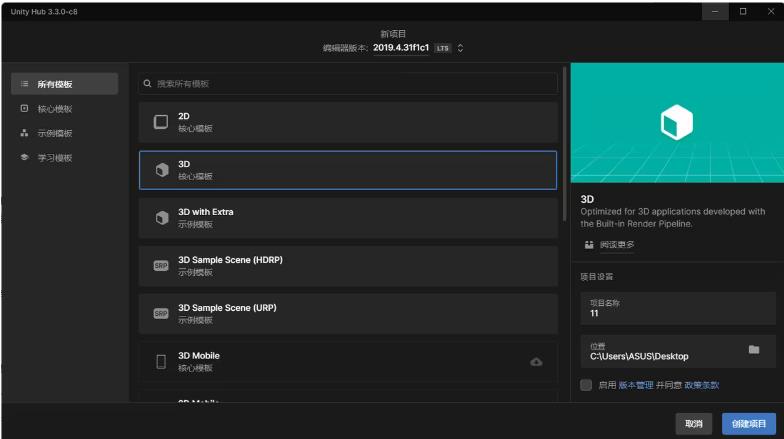Click the core template icon beside 核心模板
The width and height of the screenshot is (784, 439).
tap(24, 108)
